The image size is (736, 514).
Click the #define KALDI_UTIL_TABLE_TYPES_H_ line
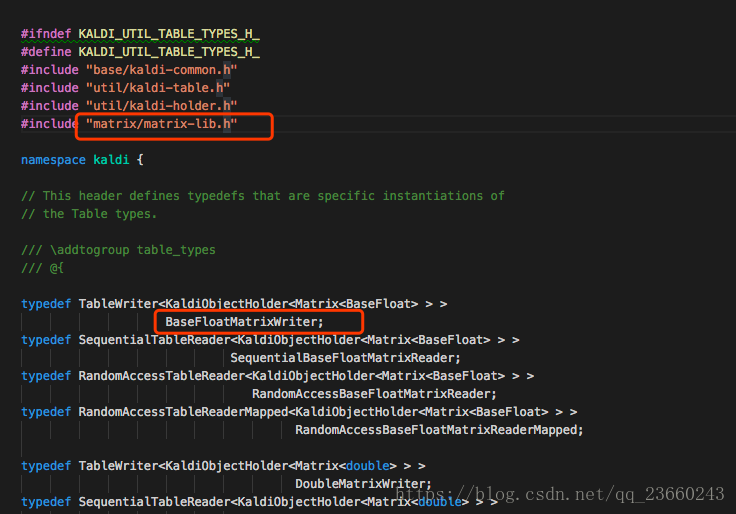tap(140, 52)
